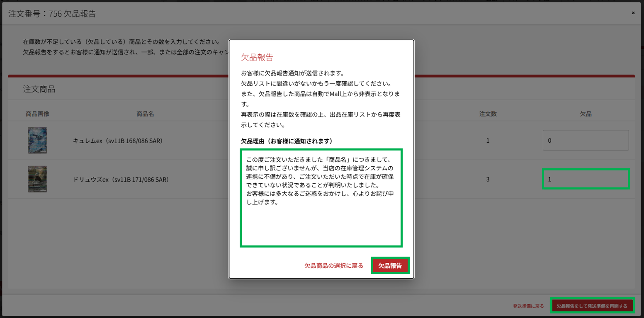Click the 注文数 column header
644x318 pixels.
click(x=488, y=114)
